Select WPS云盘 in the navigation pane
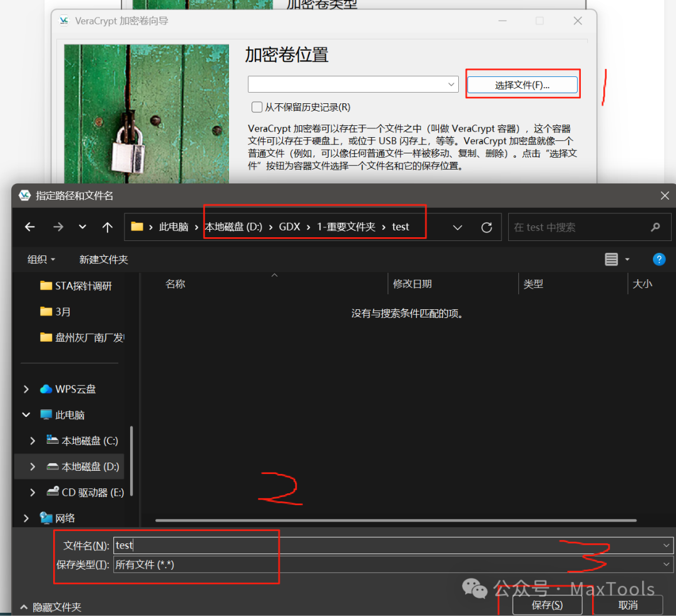The image size is (676, 616). click(x=69, y=389)
